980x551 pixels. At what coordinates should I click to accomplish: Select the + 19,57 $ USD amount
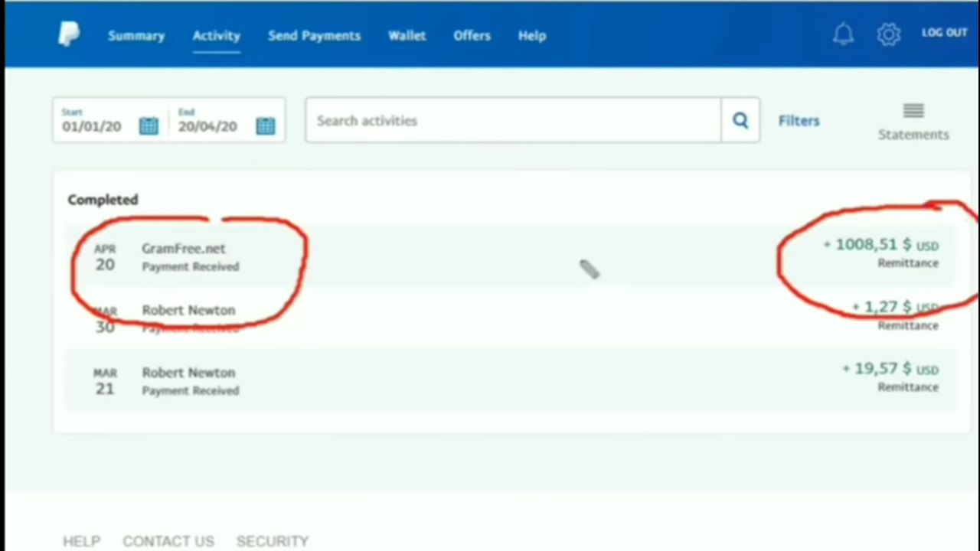point(890,369)
